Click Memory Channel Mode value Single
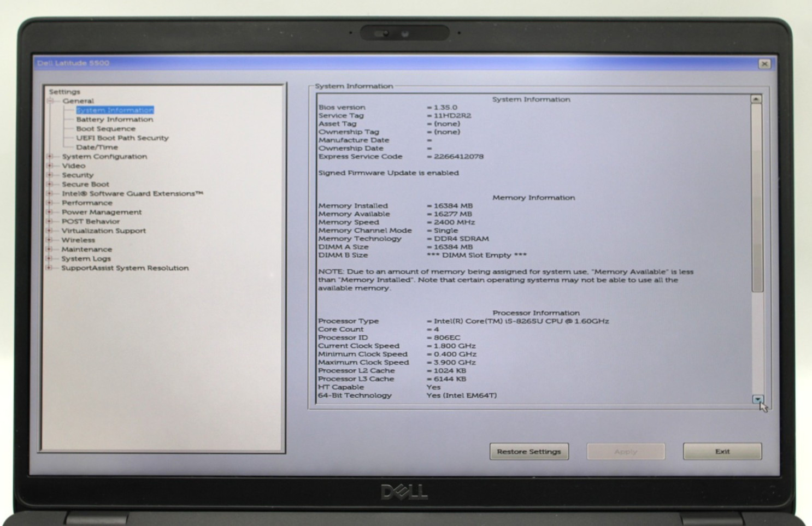This screenshot has width=812, height=526. point(446,231)
